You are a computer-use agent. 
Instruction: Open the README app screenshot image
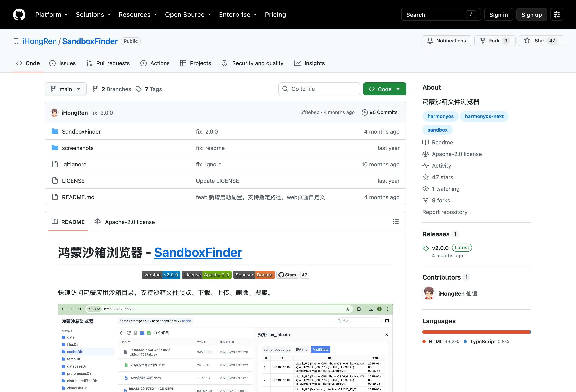[225, 348]
